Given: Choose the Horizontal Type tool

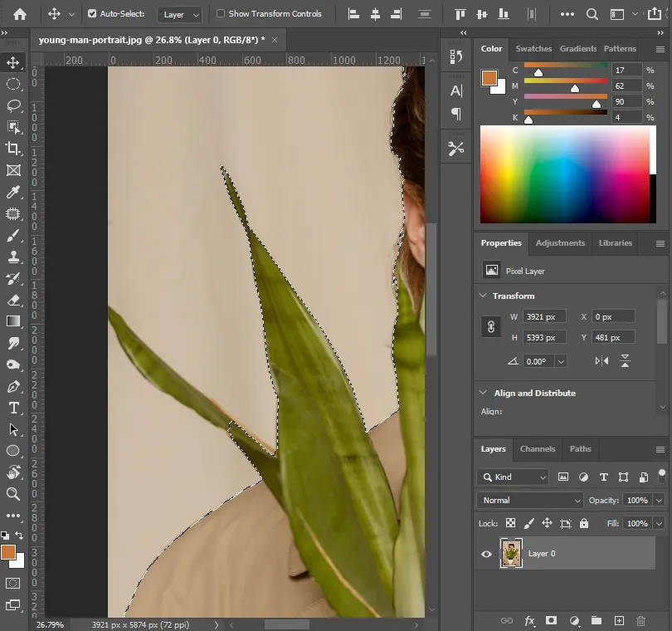Looking at the screenshot, I should tap(13, 408).
